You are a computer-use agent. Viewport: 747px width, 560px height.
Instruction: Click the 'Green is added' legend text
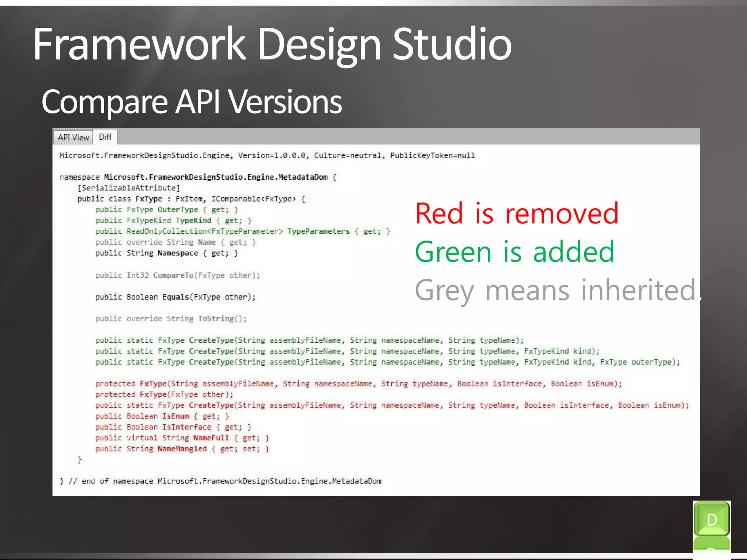[x=515, y=252]
